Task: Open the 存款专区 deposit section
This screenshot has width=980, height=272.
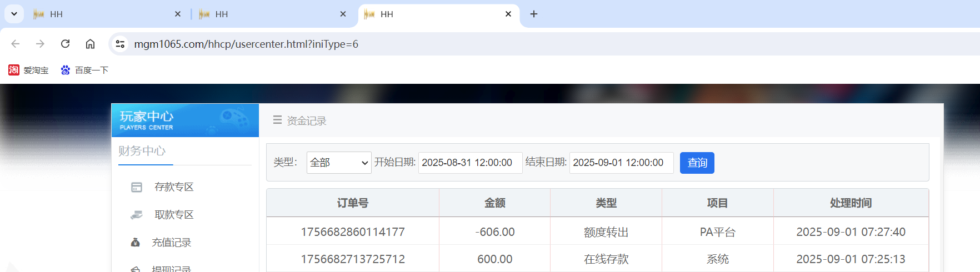Action: 174,187
